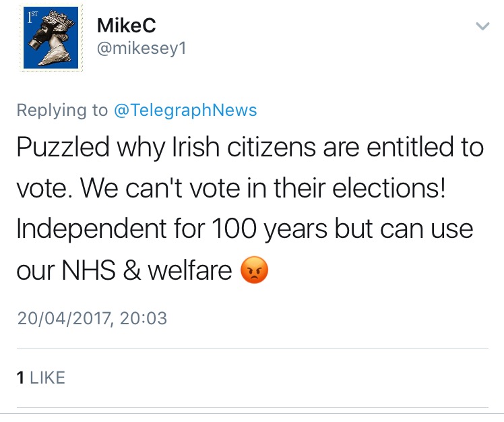Open the @TelegraphNews mention link
504x422 pixels.
pos(185,110)
